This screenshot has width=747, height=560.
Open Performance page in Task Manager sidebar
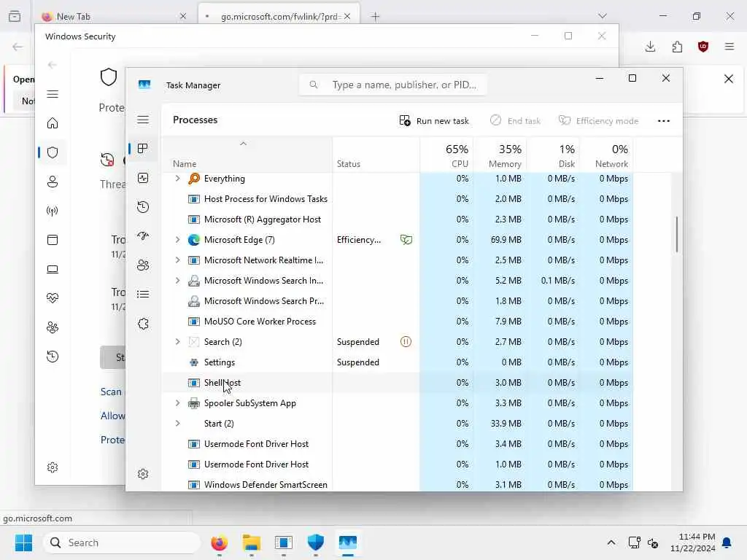pos(143,178)
